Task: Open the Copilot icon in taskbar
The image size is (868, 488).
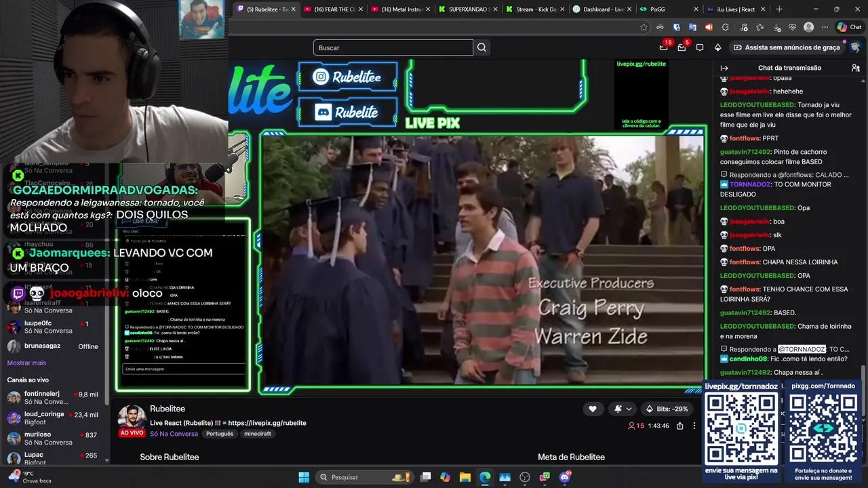Action: point(445,477)
